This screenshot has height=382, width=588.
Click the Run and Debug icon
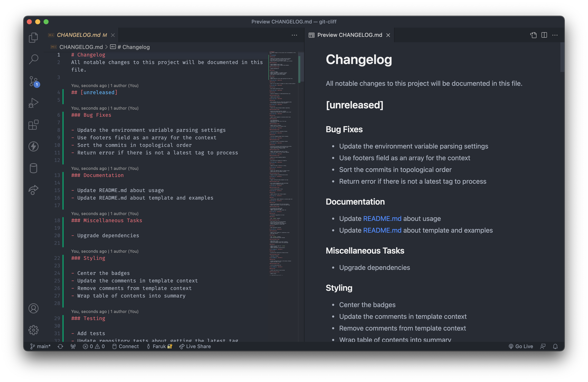[x=34, y=103]
